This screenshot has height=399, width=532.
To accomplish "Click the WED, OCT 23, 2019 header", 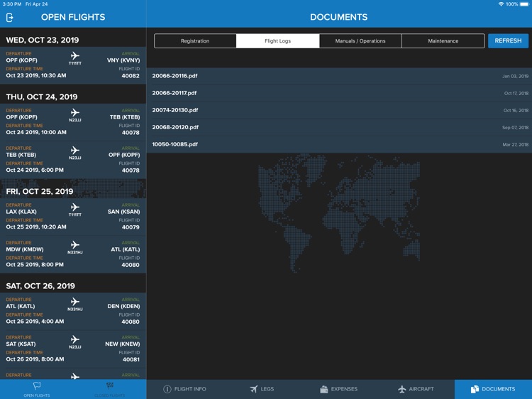I will coord(43,40).
